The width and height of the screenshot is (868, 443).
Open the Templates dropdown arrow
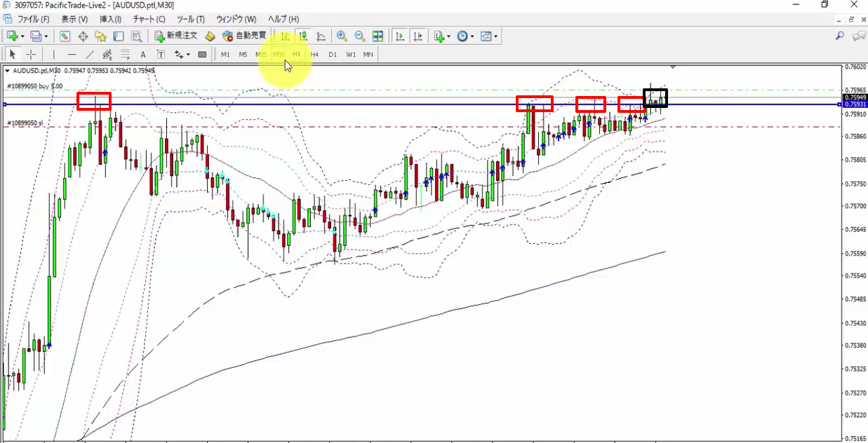tap(496, 36)
